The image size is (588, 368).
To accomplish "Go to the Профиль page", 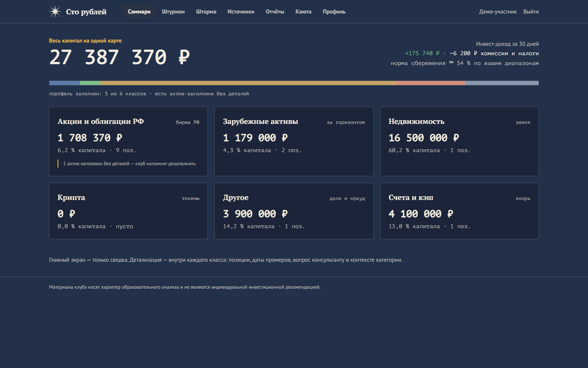I will pos(334,11).
